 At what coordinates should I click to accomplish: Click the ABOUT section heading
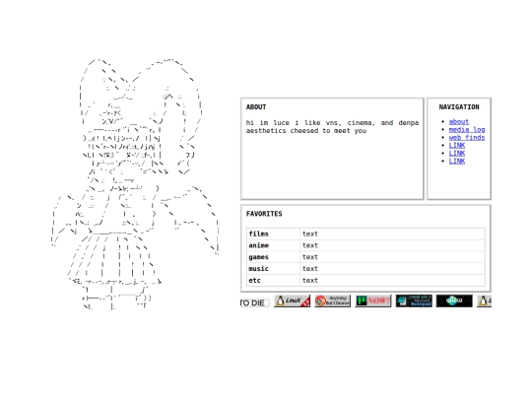point(256,106)
